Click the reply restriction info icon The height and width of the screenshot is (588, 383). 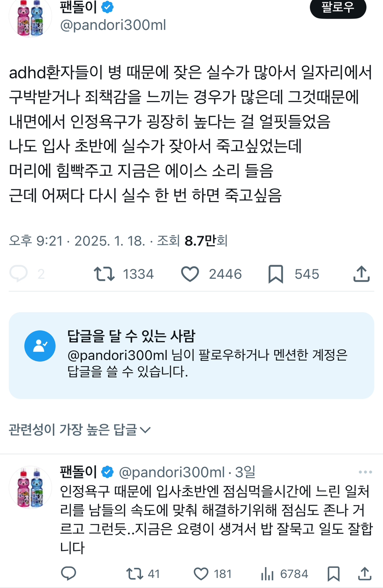[40, 346]
